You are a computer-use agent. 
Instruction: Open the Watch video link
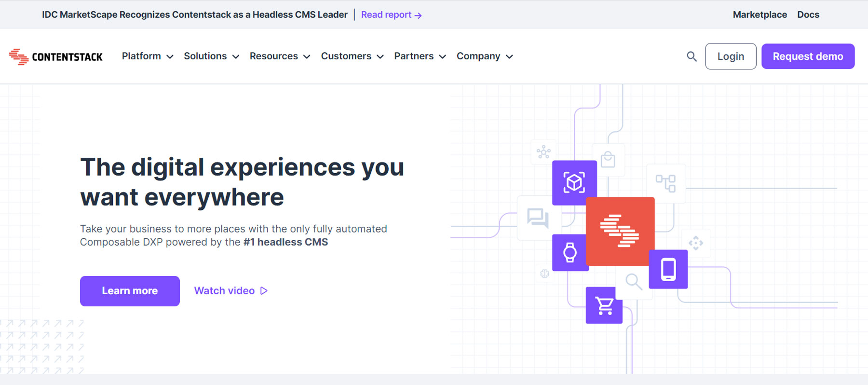[x=231, y=291]
